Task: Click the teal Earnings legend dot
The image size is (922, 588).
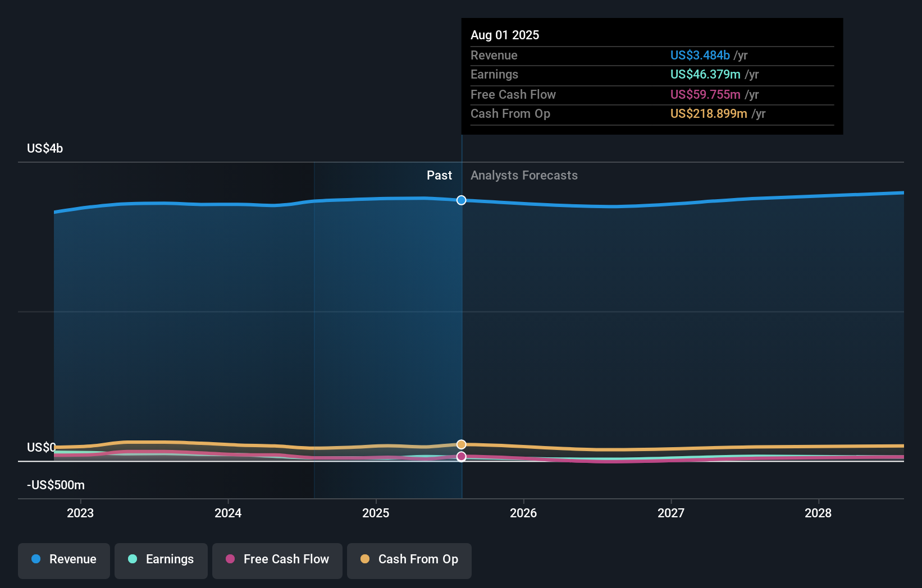Action: tap(132, 559)
